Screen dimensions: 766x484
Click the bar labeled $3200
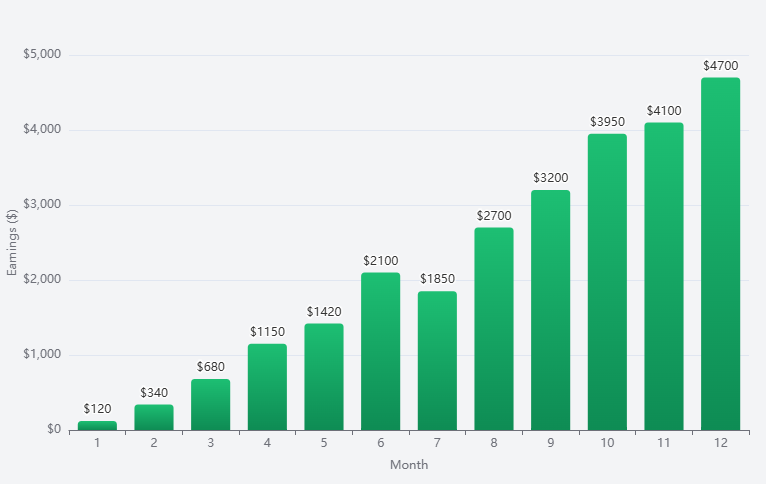[551, 310]
